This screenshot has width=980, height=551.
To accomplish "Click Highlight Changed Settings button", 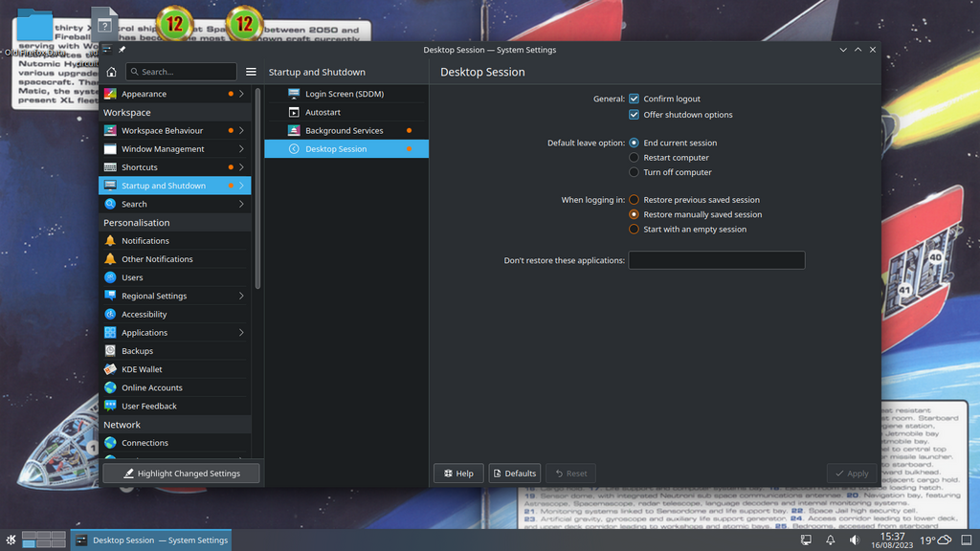I will (x=181, y=474).
